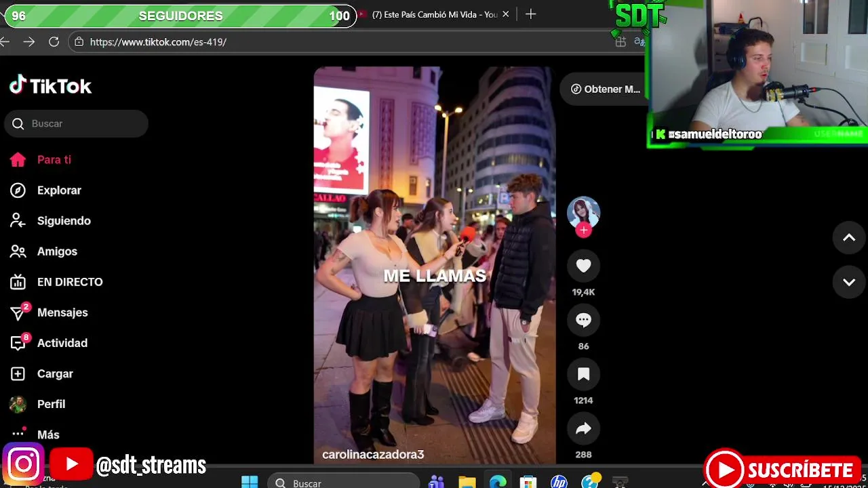The height and width of the screenshot is (488, 868).
Task: Click the browser extensions grid icon
Action: tap(620, 42)
